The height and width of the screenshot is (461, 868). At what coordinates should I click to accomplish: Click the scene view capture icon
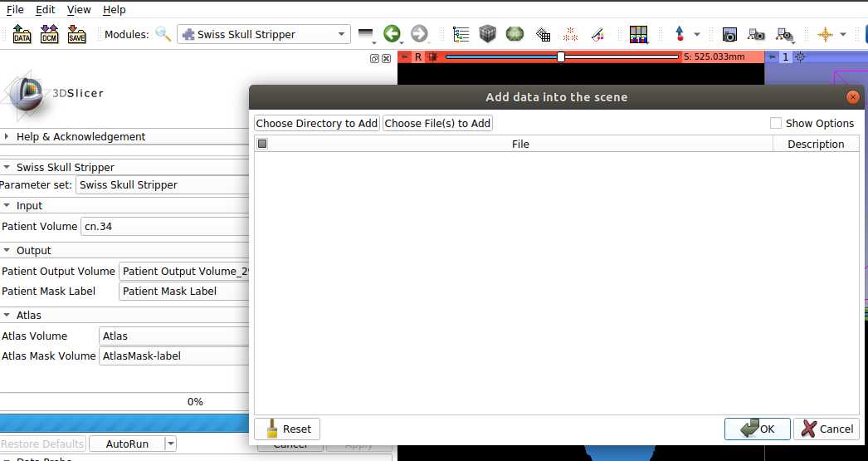point(756,34)
